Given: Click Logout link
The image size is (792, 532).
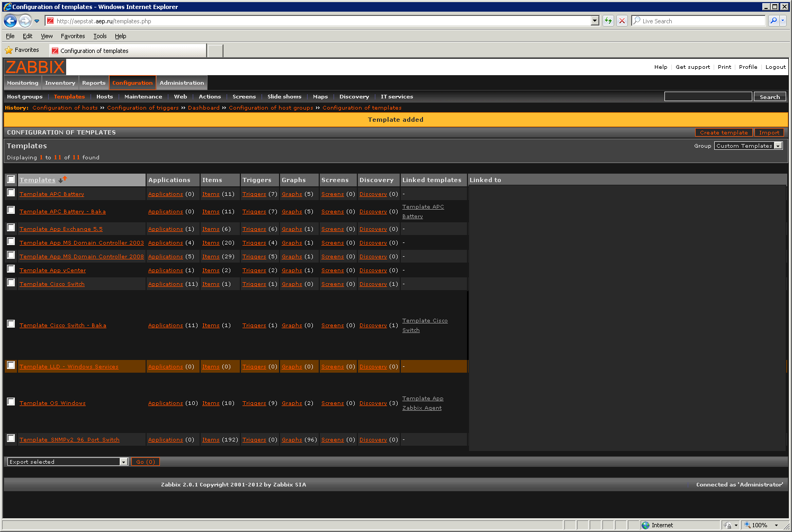Looking at the screenshot, I should (x=775, y=67).
